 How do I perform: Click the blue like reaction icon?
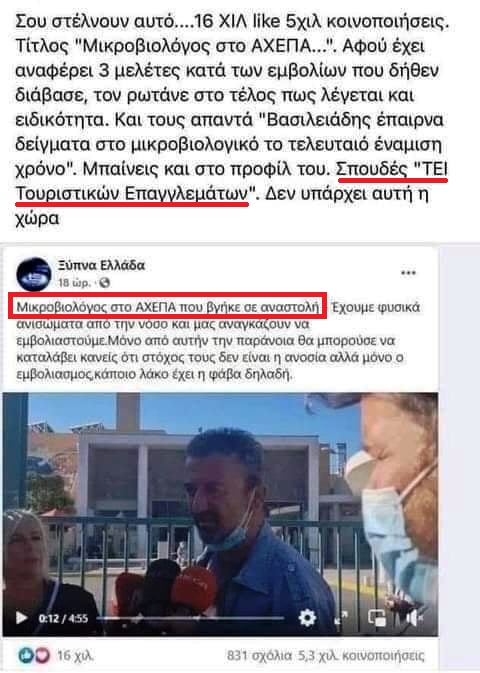[26, 655]
